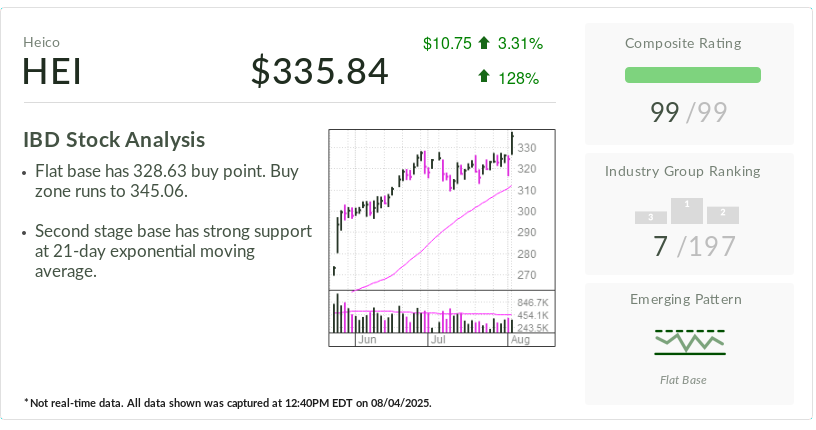Viewport: 816px width, 430px height.
Task: Click the $335.84 stock price
Action: click(x=319, y=72)
